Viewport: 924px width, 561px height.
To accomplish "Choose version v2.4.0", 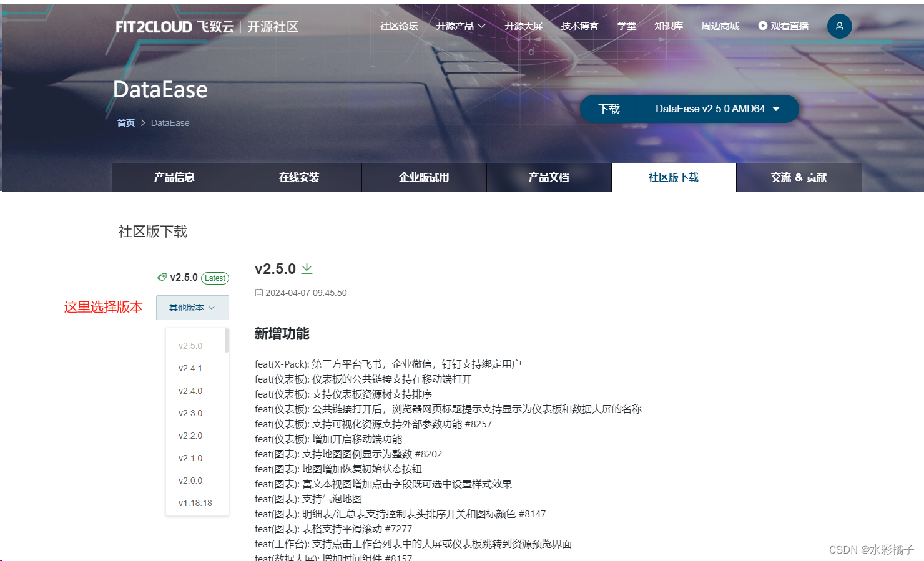I will coord(190,391).
